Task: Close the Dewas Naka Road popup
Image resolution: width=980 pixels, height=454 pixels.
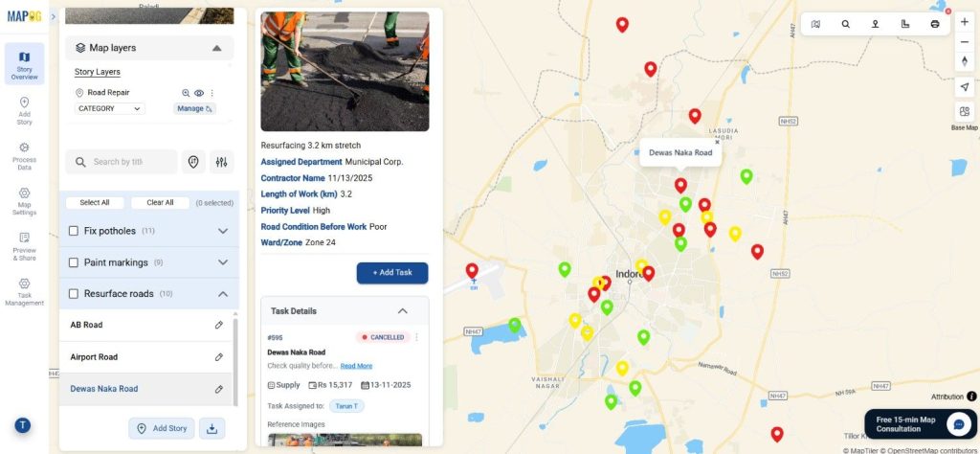Action: point(717,142)
